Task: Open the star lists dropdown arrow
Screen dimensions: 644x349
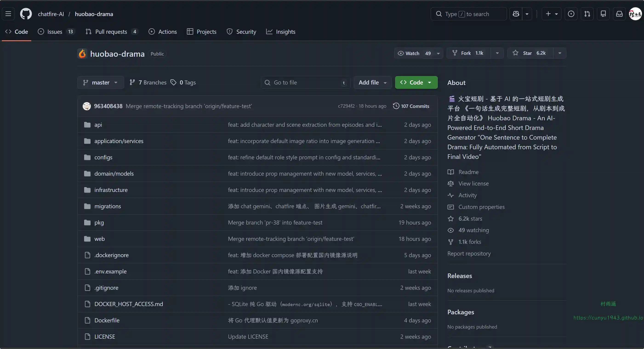Action: (x=560, y=53)
